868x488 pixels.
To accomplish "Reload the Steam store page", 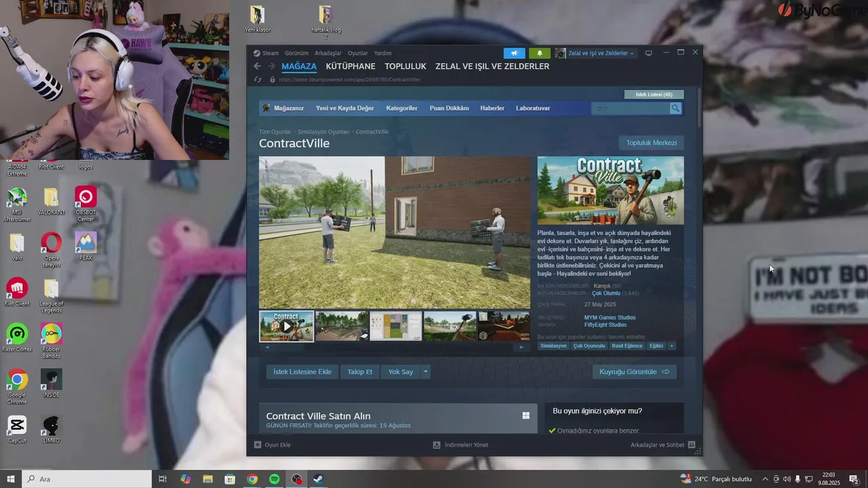I will [257, 79].
